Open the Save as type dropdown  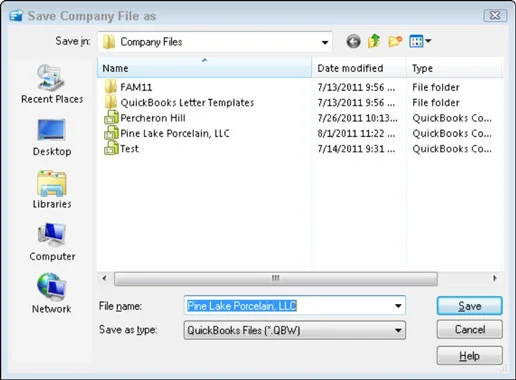click(295, 330)
